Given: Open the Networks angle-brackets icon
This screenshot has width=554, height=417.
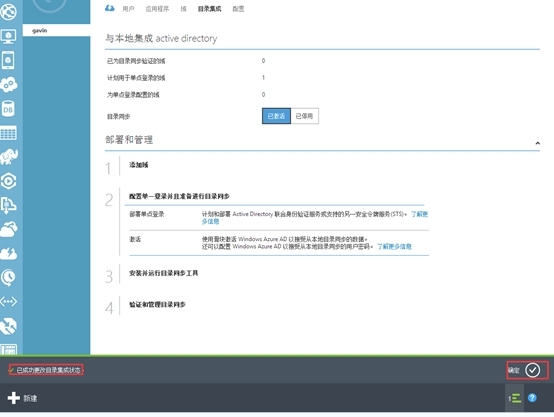Looking at the screenshot, I should [9, 301].
